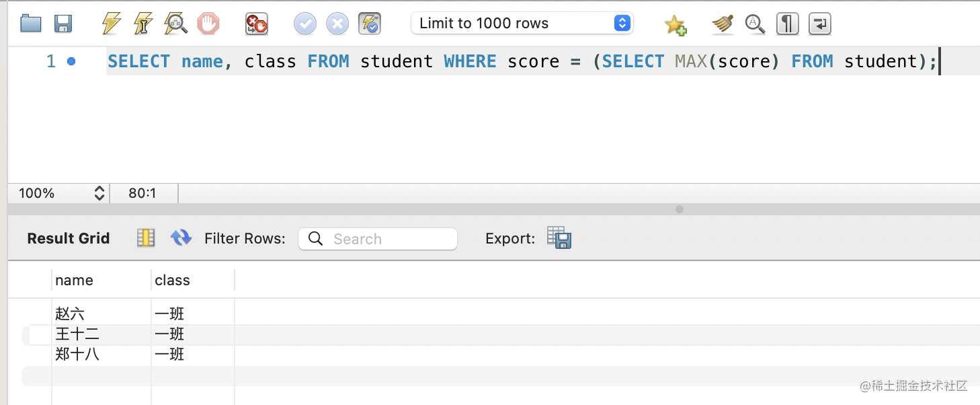
Task: Beautify the query with broom icon
Action: pyautogui.click(x=723, y=24)
